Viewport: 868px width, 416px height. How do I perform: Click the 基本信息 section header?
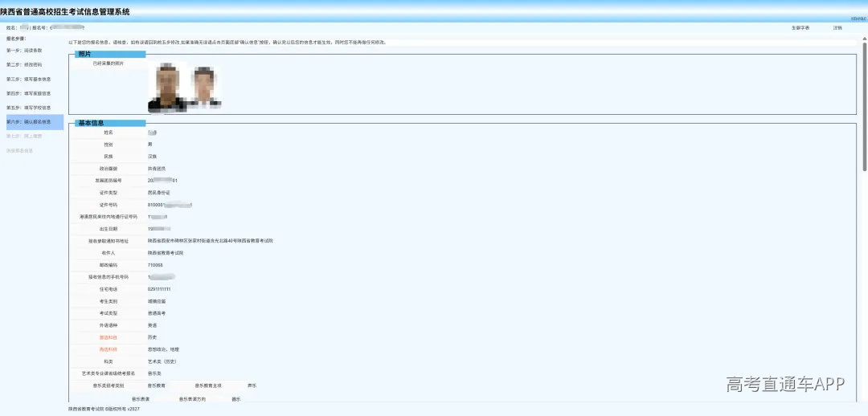[110, 124]
